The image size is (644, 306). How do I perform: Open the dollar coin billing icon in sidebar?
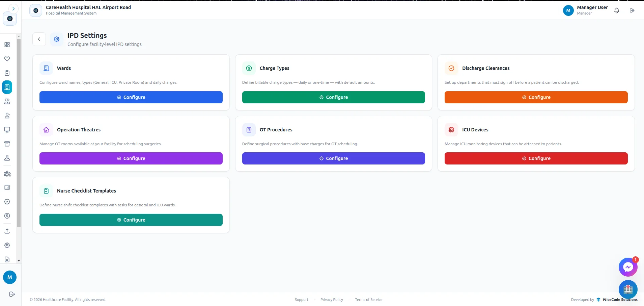pos(7,216)
